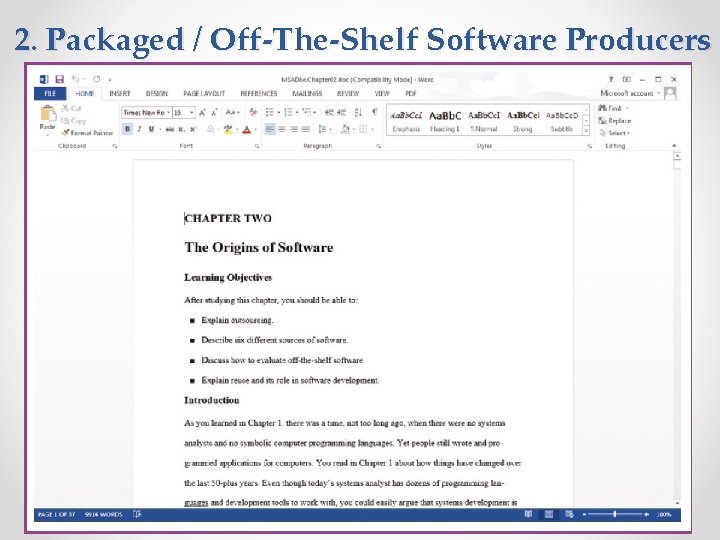Apply superscript formatting

pyautogui.click(x=193, y=129)
